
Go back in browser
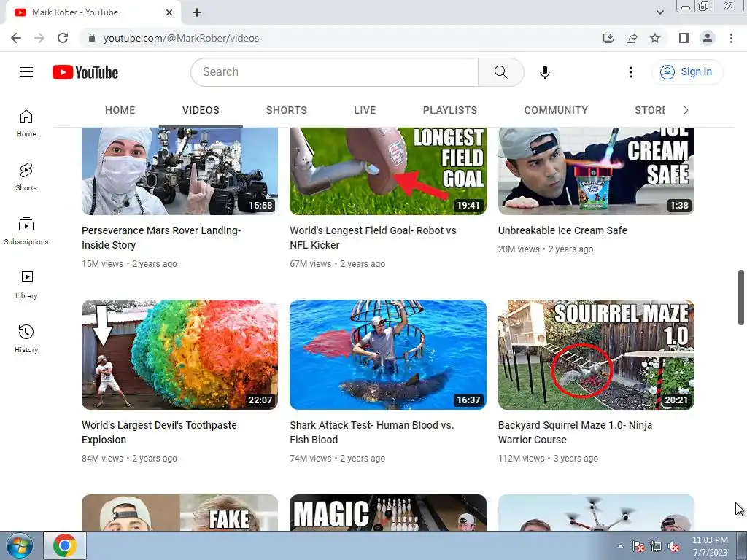point(16,38)
